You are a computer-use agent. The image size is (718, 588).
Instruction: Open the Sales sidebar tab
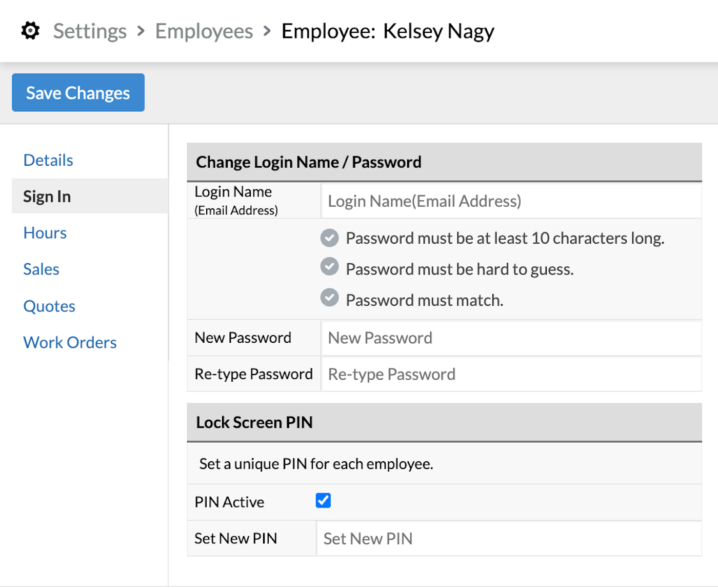coord(42,269)
